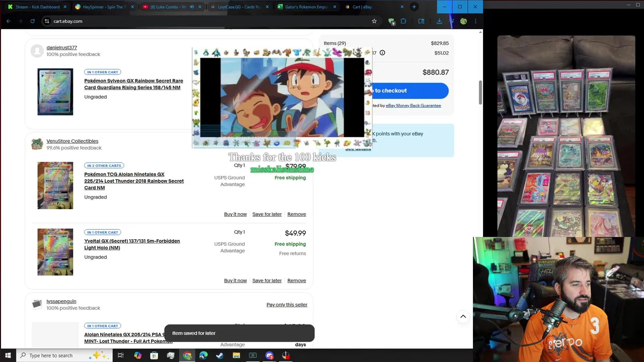The image size is (644, 362).
Task: Save Alolan Ninetales GX for later
Action: pyautogui.click(x=267, y=214)
